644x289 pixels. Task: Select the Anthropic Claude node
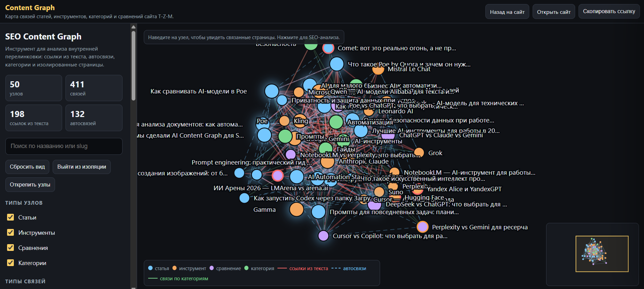pos(327,162)
